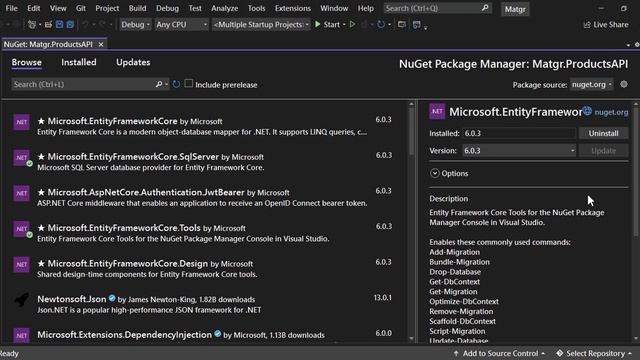Open the Any CPU platform dropdown
The width and height of the screenshot is (640, 360).
pyautogui.click(x=181, y=24)
